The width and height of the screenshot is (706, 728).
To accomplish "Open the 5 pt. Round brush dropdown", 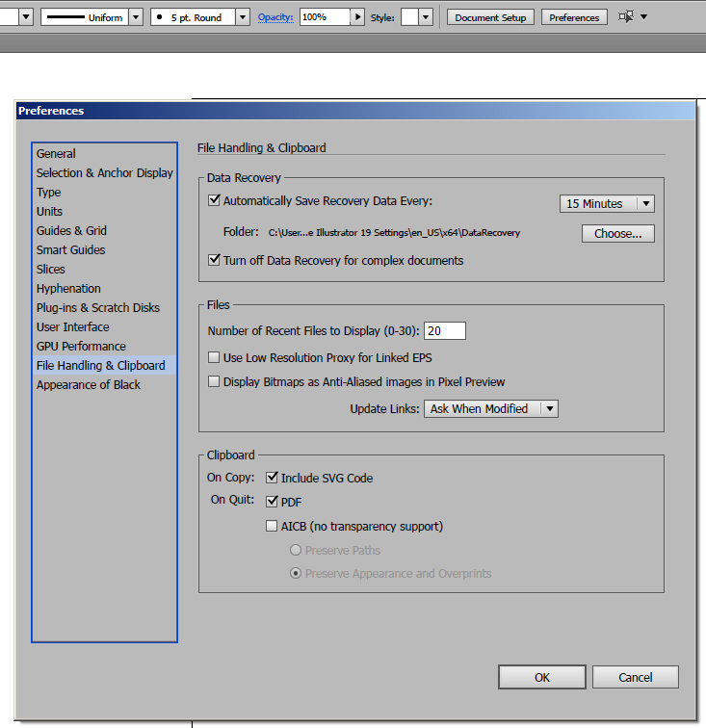I will pyautogui.click(x=243, y=17).
